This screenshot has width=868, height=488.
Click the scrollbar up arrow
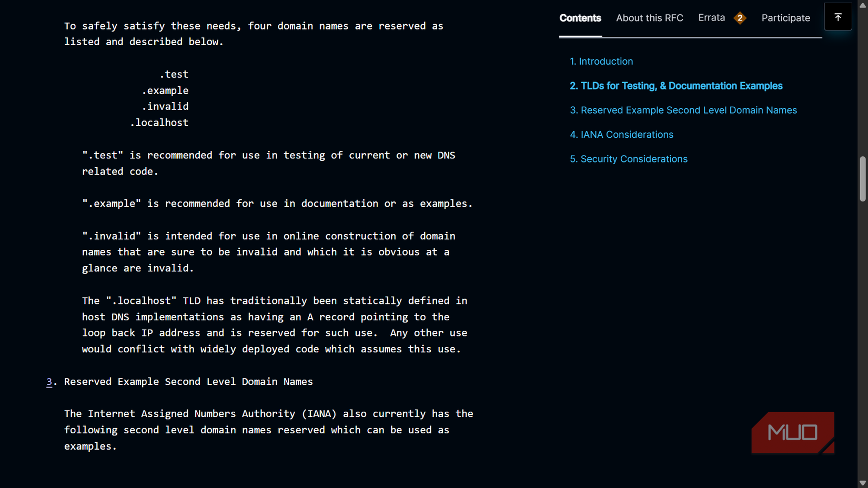click(x=862, y=5)
